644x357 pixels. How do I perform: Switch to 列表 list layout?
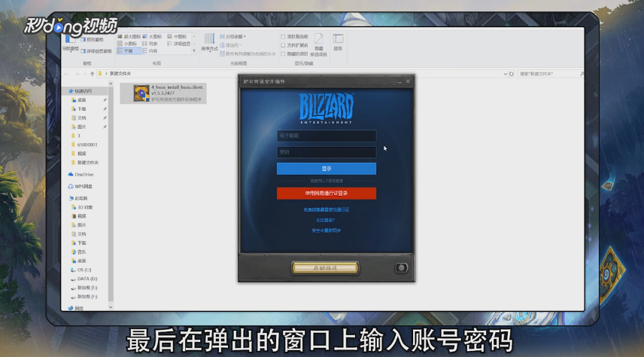[150, 44]
